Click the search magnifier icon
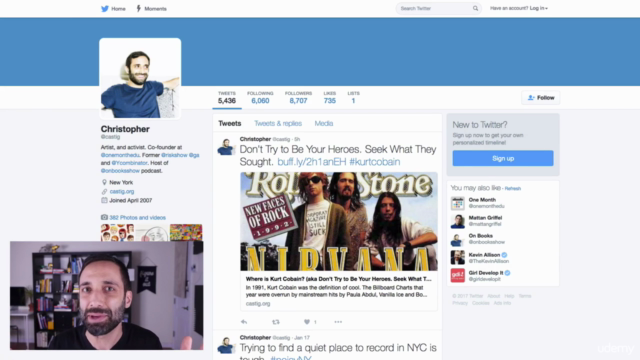640x360 pixels. (476, 8)
